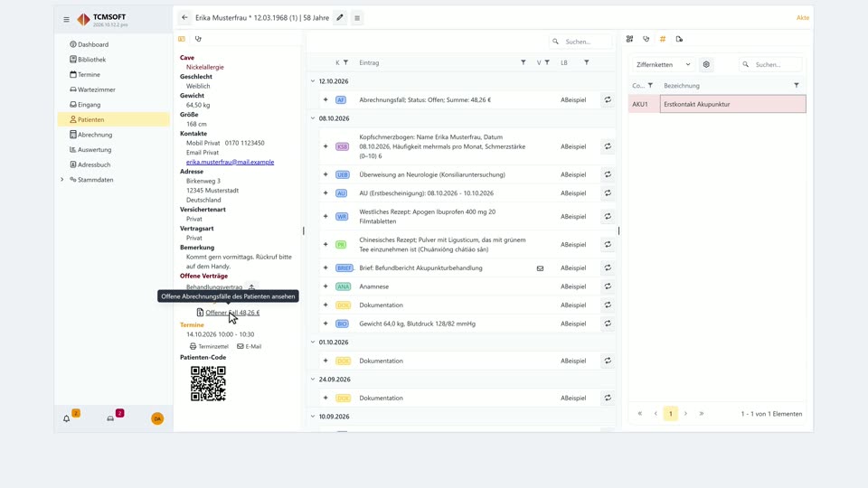This screenshot has height=488, width=868.
Task: Switch to stethoscope tab in patient info panel
Action: coord(198,39)
